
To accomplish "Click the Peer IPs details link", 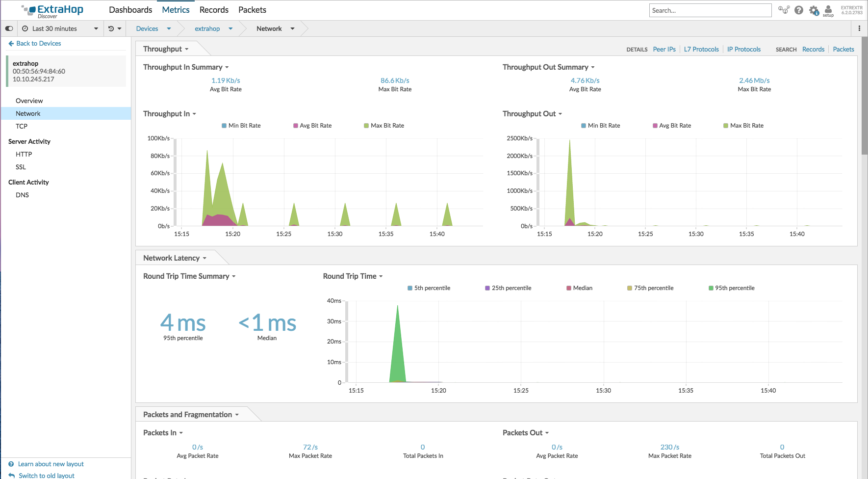I will click(664, 50).
